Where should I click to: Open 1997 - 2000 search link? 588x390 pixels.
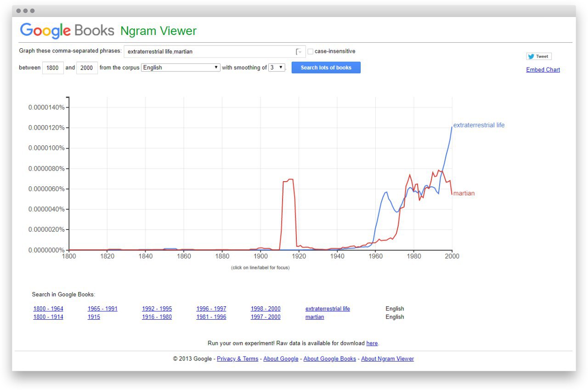click(266, 317)
